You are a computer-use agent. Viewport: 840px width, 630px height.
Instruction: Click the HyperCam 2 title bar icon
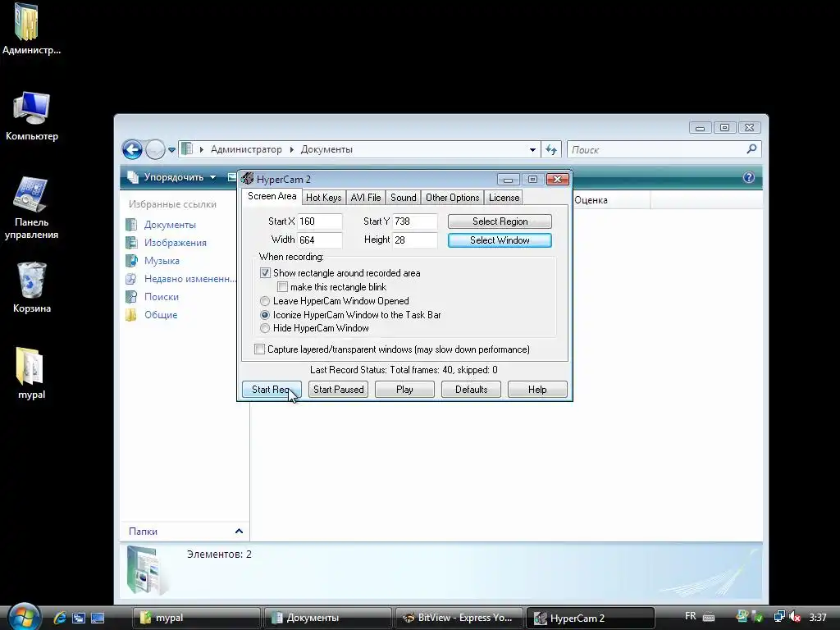(247, 179)
